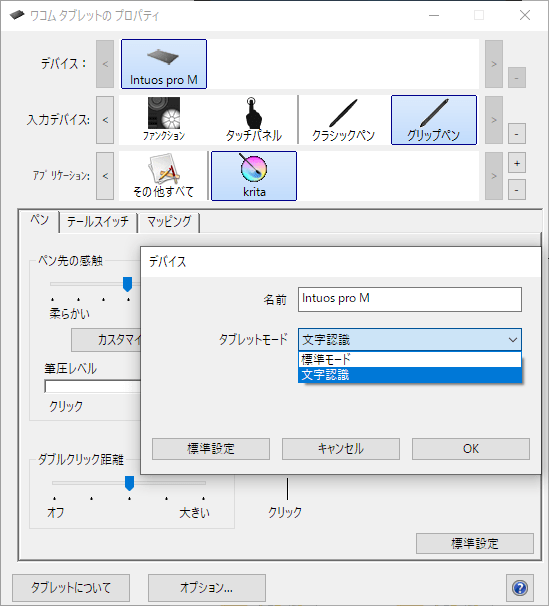
Task: Select the Intuos pro M device icon
Action: 164,64
